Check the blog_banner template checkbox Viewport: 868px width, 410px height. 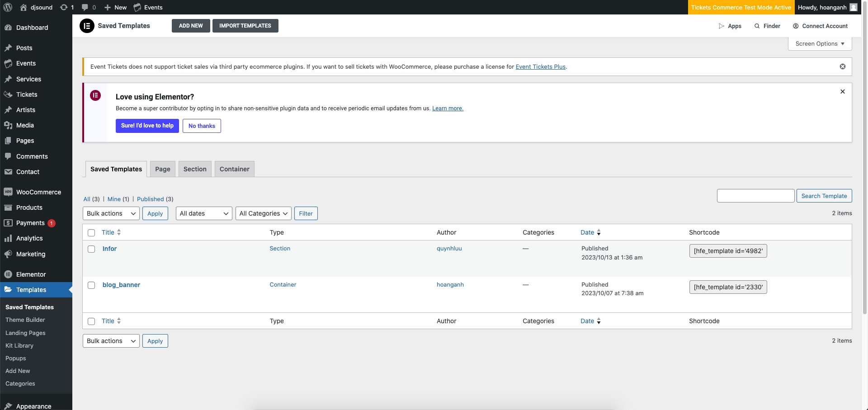(91, 285)
